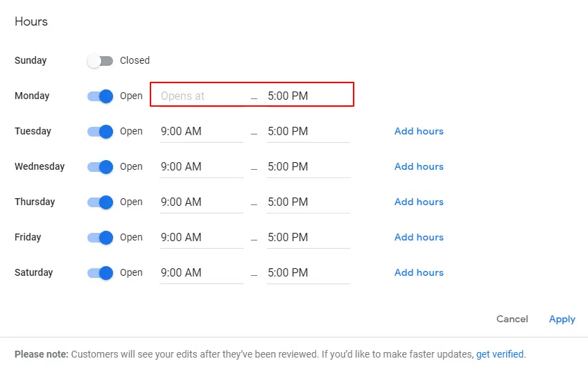Add hours to Saturday row

click(x=419, y=272)
